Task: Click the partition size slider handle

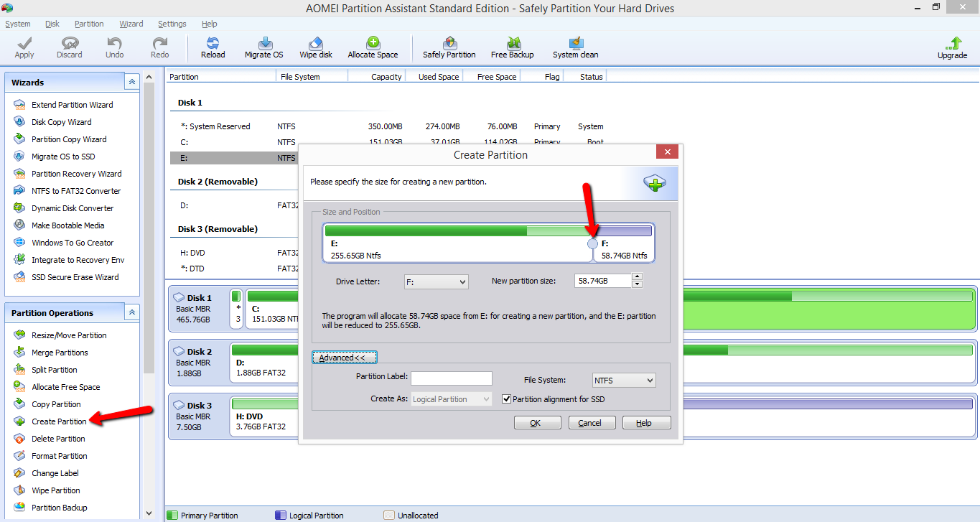Action: coord(592,244)
